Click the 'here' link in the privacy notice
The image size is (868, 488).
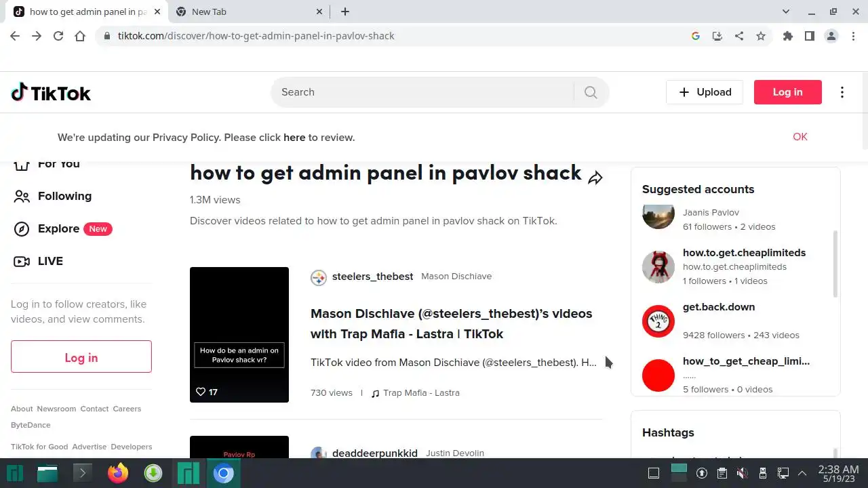coord(294,138)
